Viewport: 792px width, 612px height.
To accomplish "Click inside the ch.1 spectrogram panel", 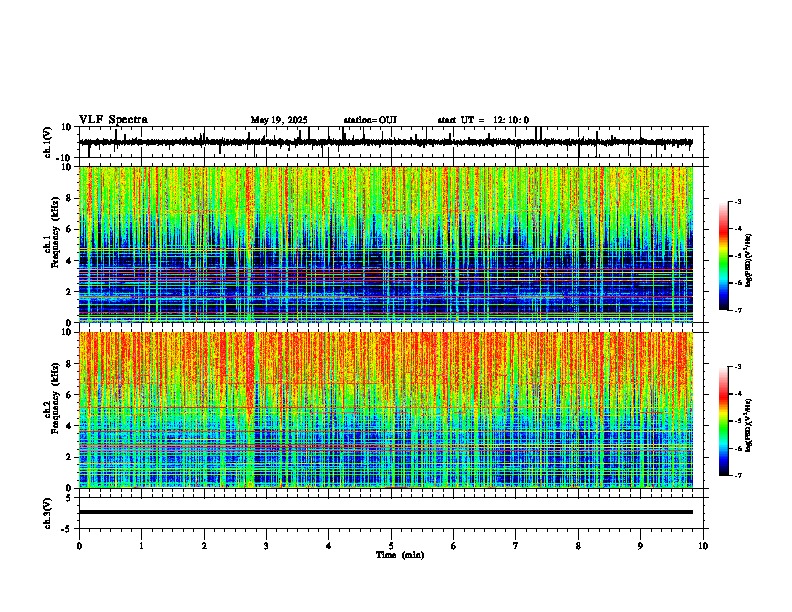I will tap(386, 244).
